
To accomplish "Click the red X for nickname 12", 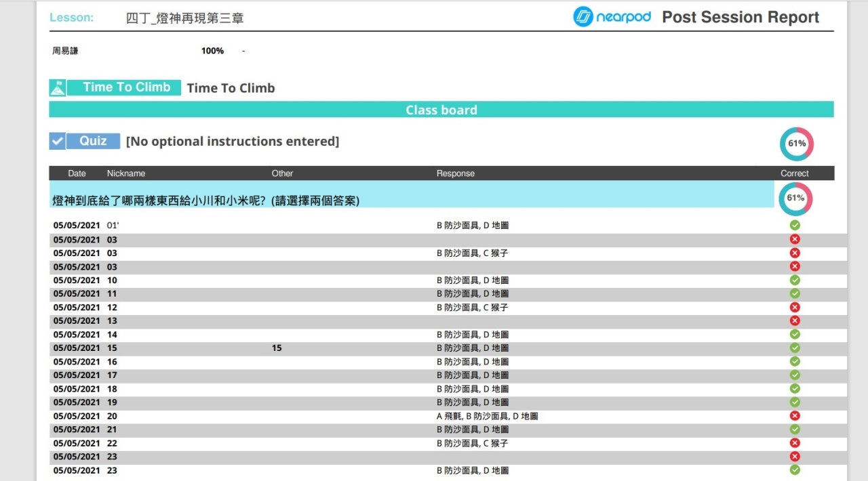I will point(795,307).
